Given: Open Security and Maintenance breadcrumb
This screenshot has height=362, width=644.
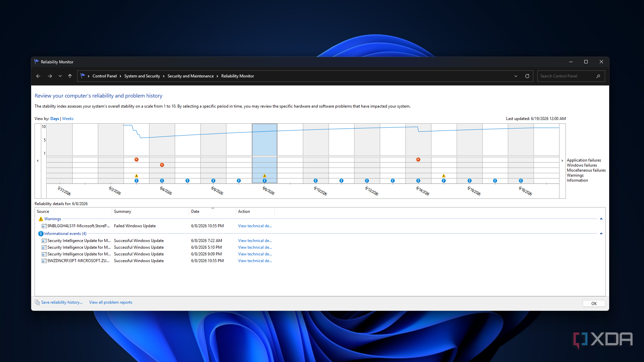Looking at the screenshot, I should [191, 76].
